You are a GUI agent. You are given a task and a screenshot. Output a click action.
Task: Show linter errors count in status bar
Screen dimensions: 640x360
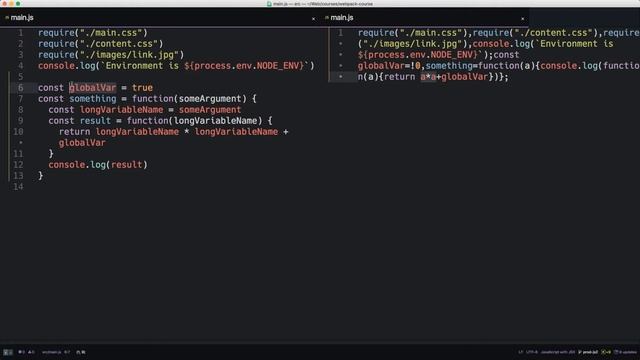point(21,352)
